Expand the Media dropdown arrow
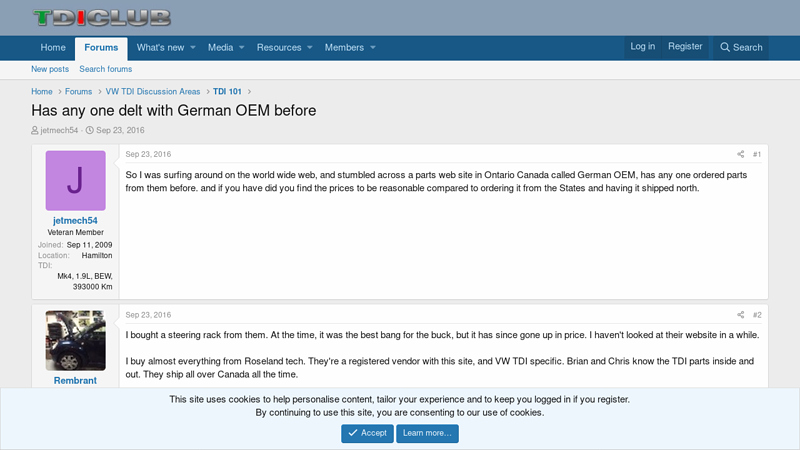 pyautogui.click(x=242, y=47)
